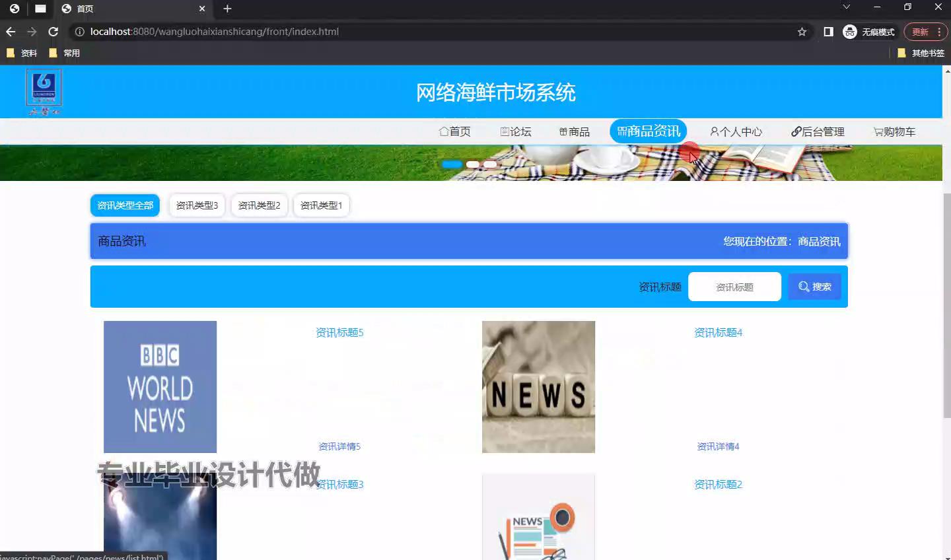The height and width of the screenshot is (560, 951).
Task: Select the first carousel indicator dot
Action: (x=452, y=164)
